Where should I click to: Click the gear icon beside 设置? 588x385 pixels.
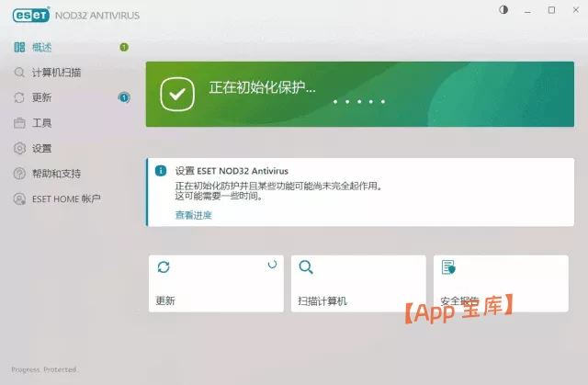click(19, 149)
